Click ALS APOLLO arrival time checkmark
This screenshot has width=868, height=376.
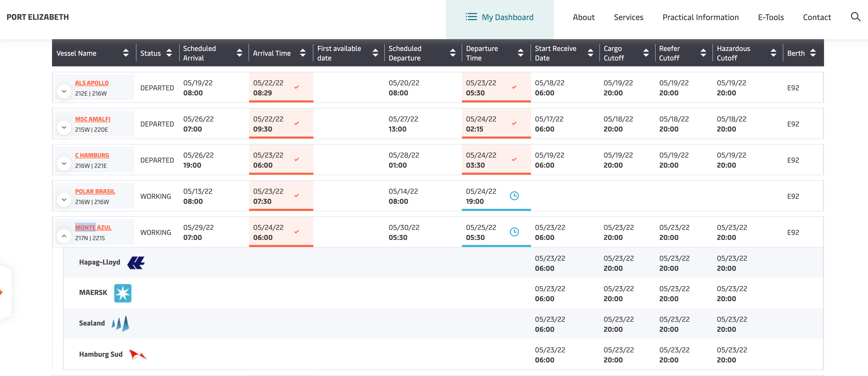pos(297,87)
